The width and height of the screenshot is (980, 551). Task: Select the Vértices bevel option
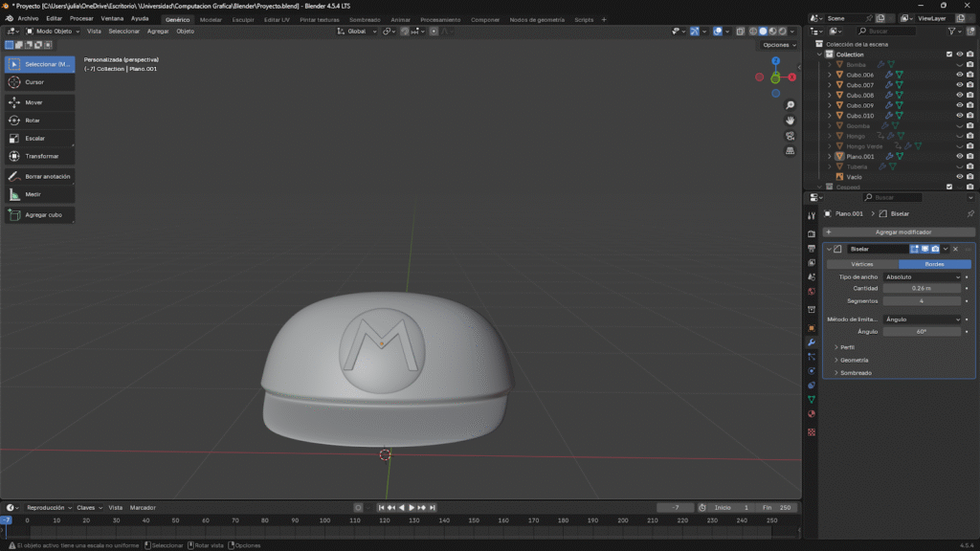click(x=862, y=264)
